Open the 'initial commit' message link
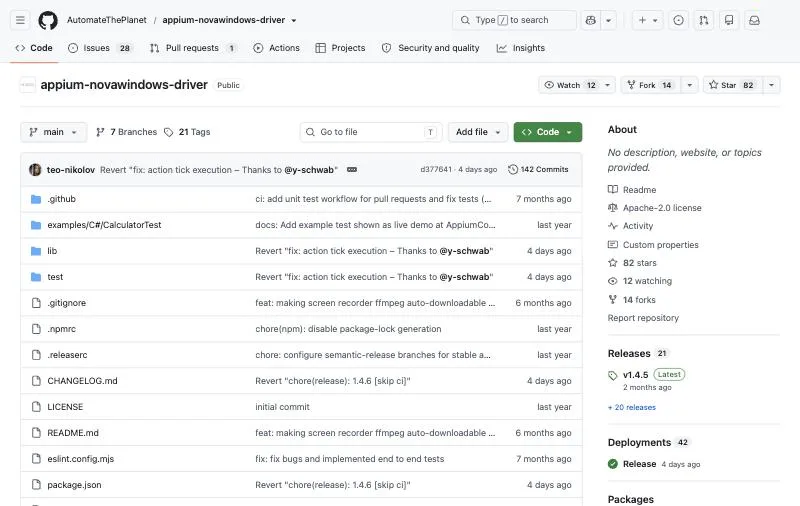The height and width of the screenshot is (506, 800). point(282,407)
